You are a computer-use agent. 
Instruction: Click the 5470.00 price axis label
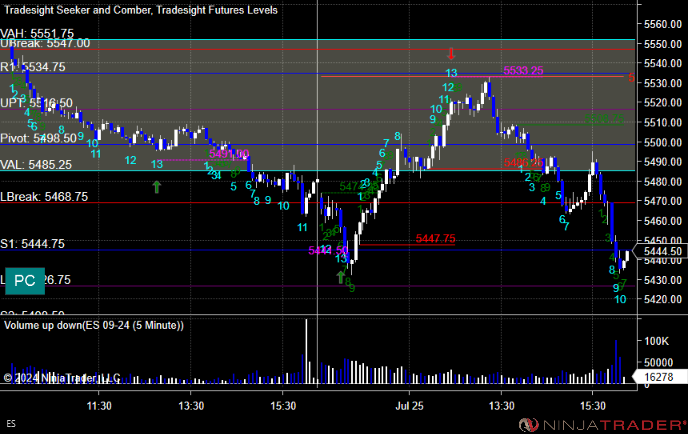(663, 201)
